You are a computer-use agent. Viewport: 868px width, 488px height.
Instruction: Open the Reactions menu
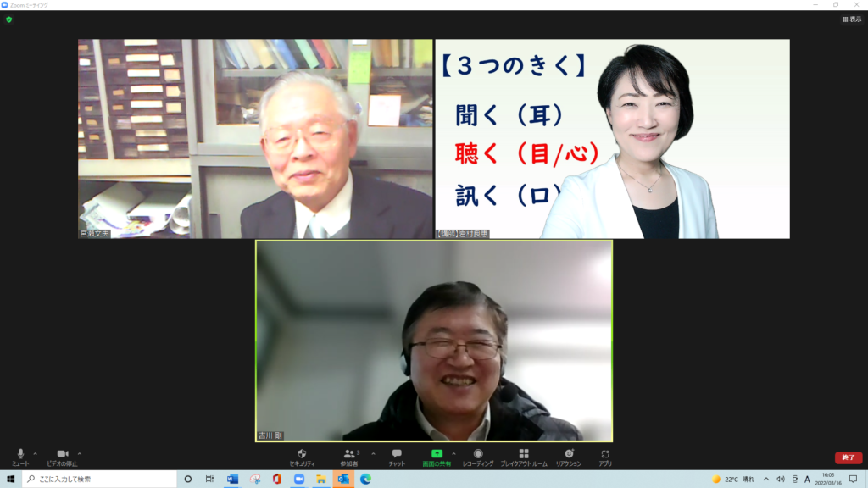point(569,455)
